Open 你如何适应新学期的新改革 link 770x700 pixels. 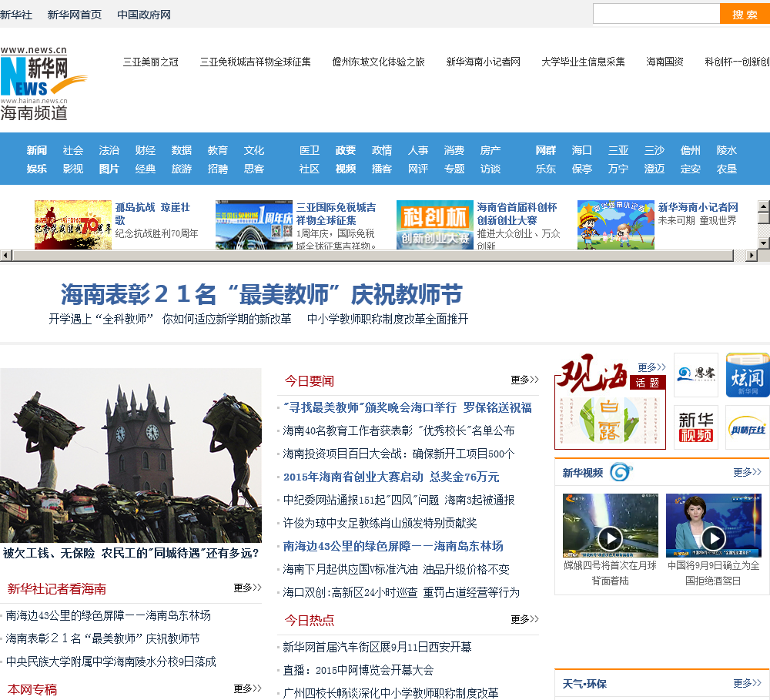coord(227,320)
